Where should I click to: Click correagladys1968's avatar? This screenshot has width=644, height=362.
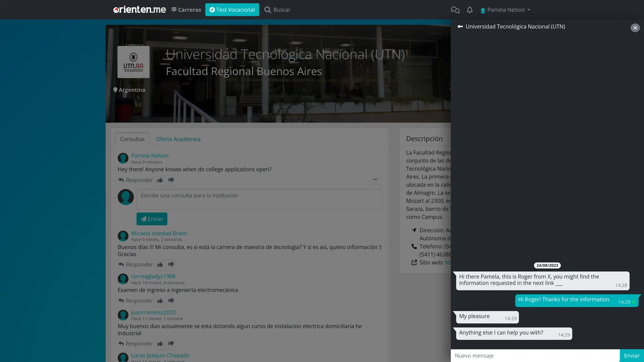[x=123, y=279]
